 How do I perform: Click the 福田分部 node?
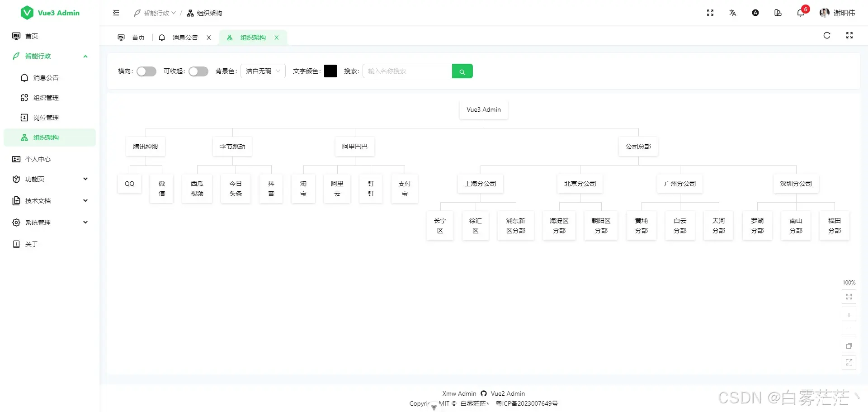(835, 226)
